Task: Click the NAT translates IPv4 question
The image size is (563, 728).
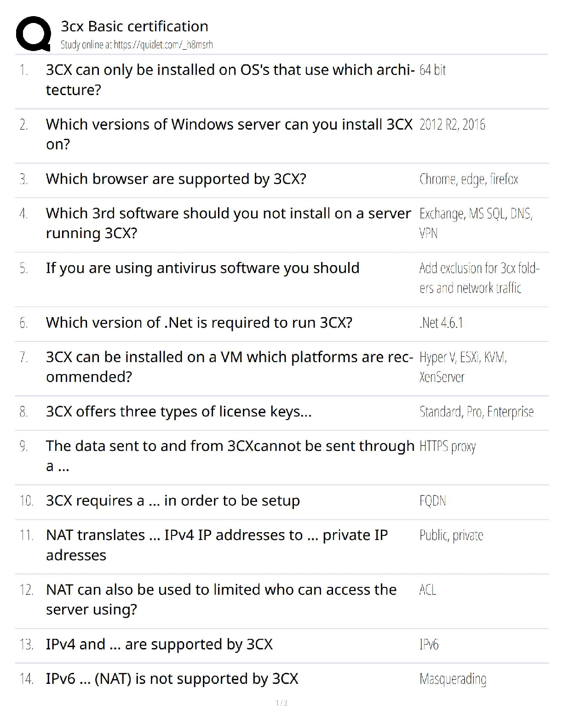Action: coord(217,545)
